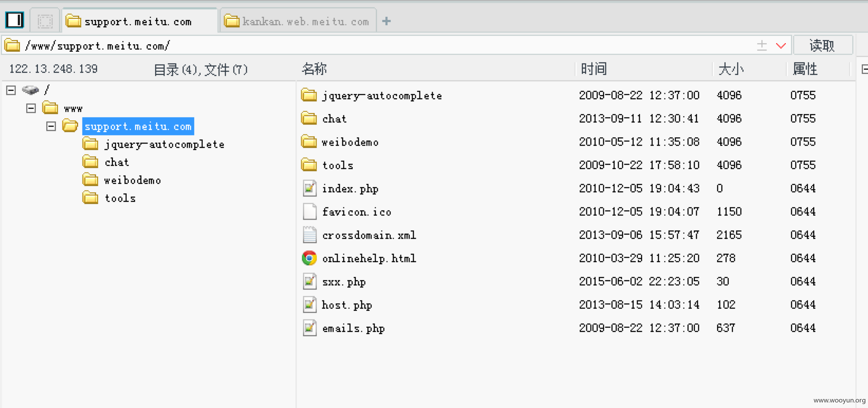The image size is (868, 408).
Task: Add a new tab with plus icon
Action: point(386,21)
